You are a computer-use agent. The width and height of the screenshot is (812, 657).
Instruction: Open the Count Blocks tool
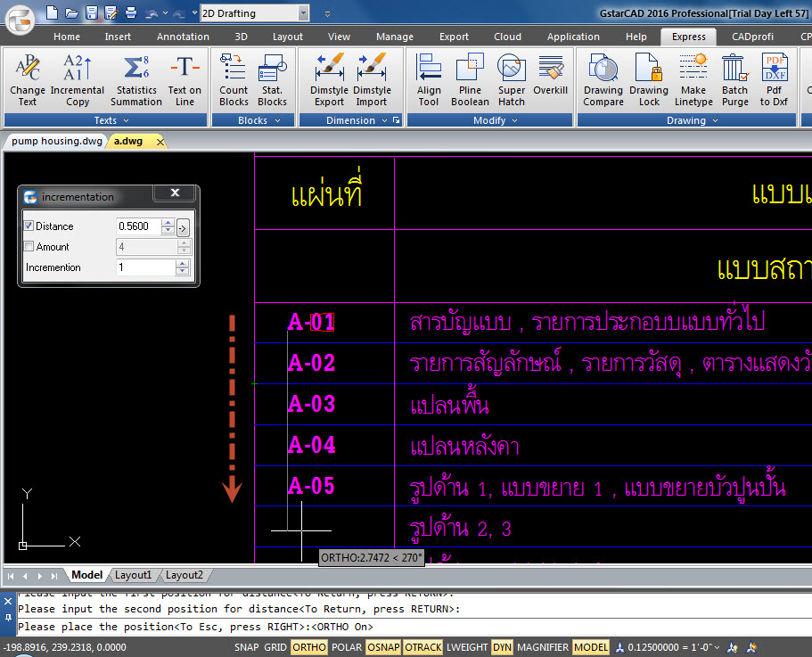[x=234, y=80]
